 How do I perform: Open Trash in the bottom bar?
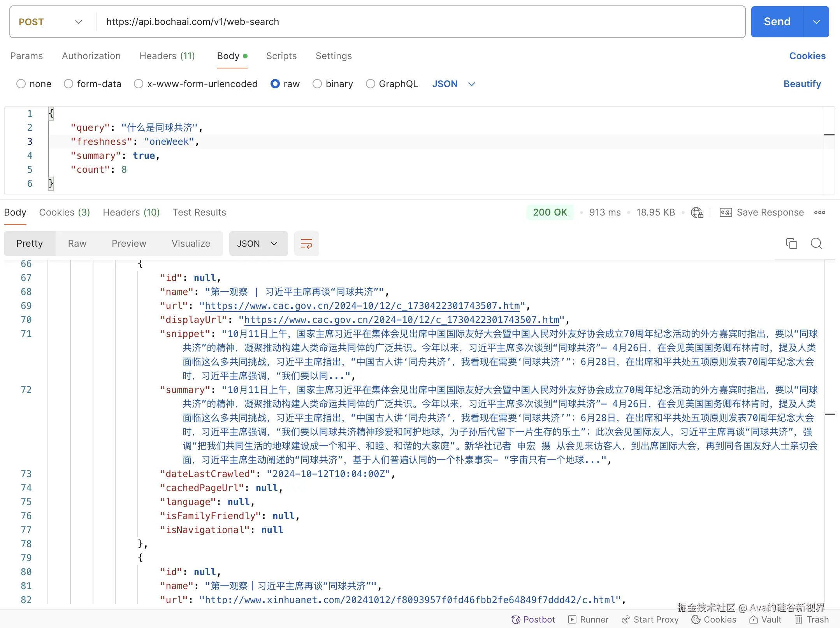(812, 619)
